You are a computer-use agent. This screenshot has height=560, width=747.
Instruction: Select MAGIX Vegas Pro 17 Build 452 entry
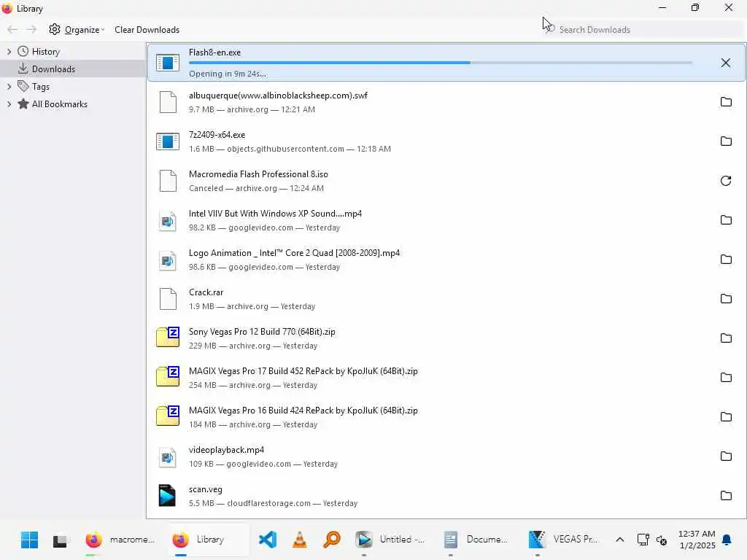pyautogui.click(x=446, y=378)
